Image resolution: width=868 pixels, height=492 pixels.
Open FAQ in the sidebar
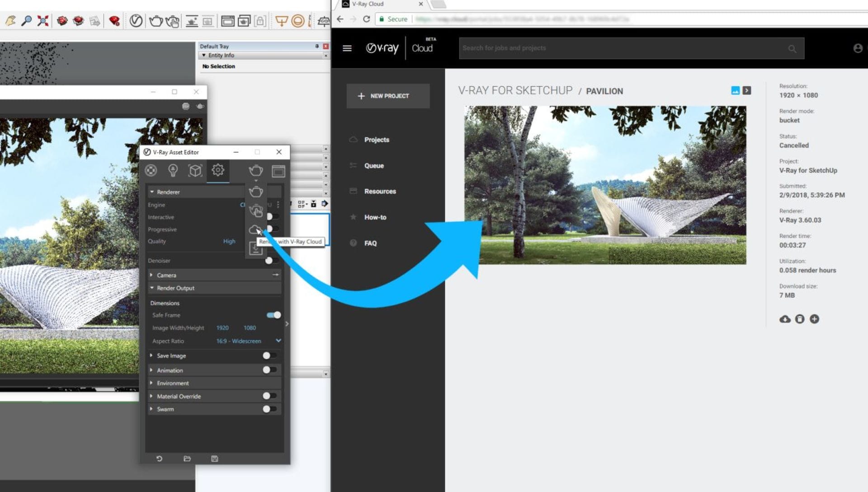coord(370,243)
